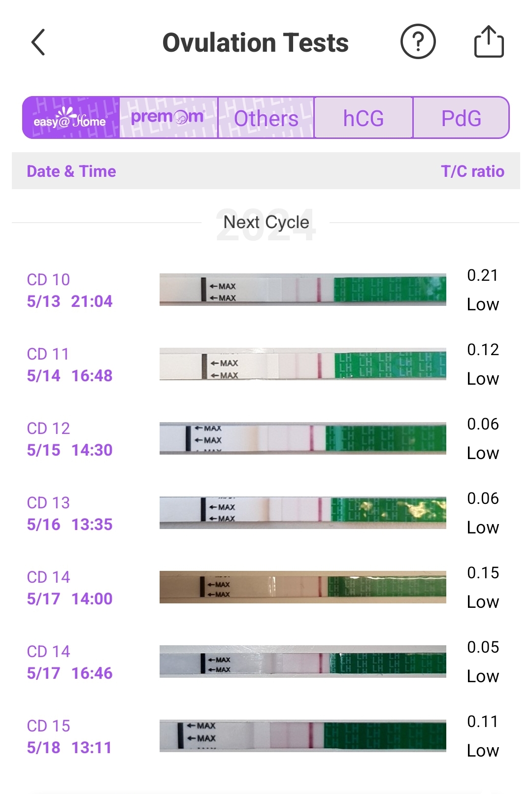The image size is (532, 794).
Task: Open the hCG tab
Action: (x=364, y=118)
